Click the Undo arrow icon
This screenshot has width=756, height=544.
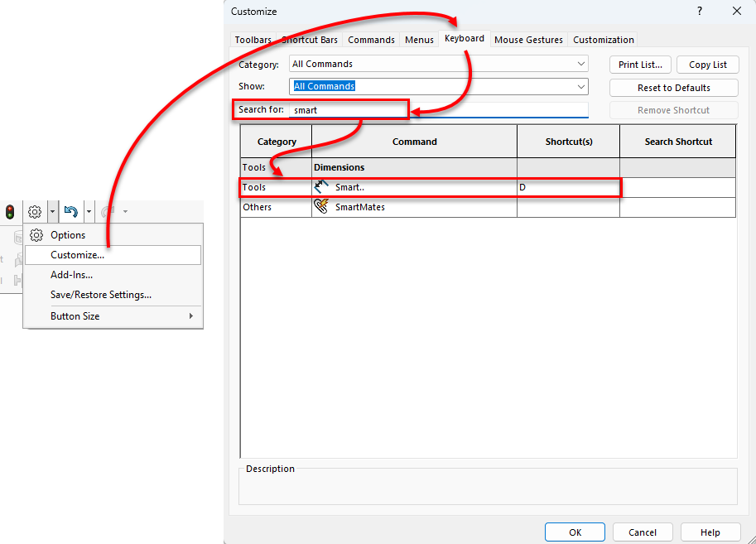tap(71, 212)
